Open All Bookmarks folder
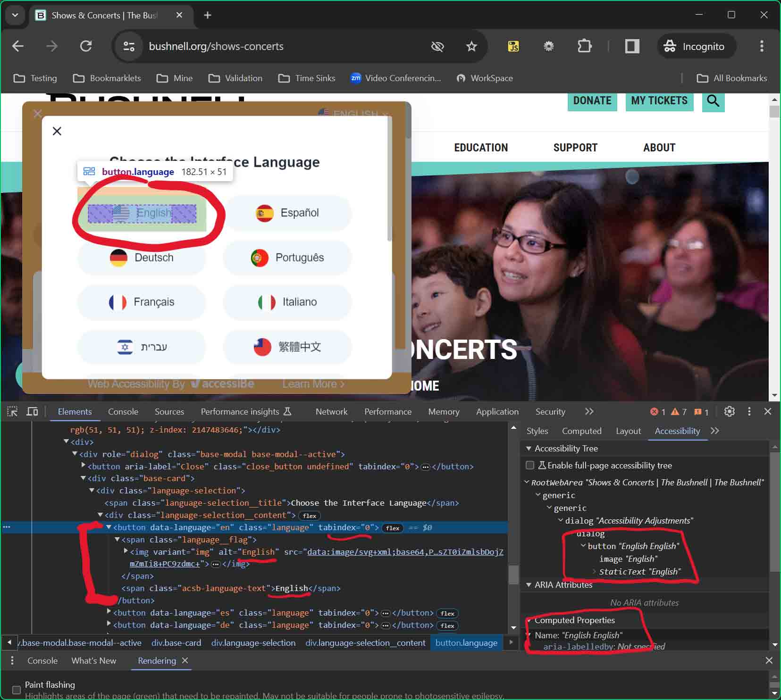This screenshot has height=700, width=781. point(732,78)
